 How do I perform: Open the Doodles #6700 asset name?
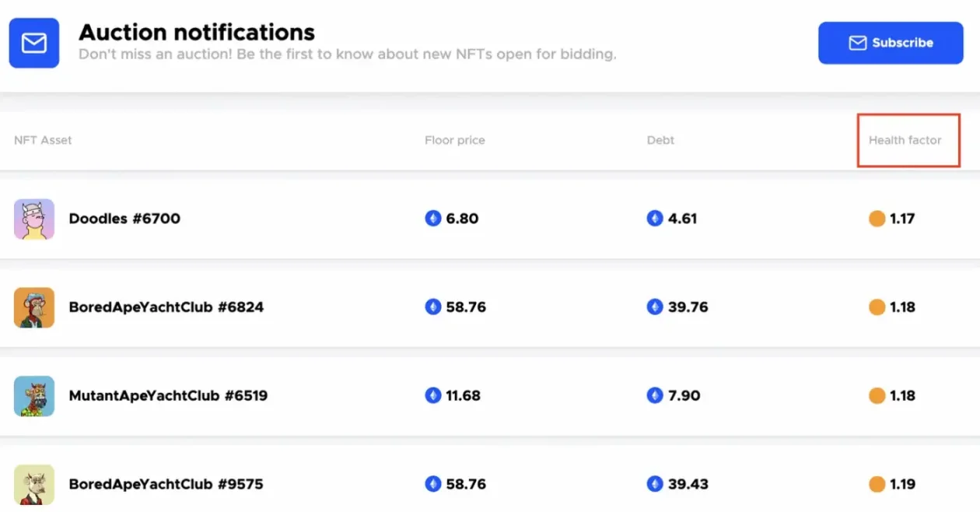coord(124,219)
